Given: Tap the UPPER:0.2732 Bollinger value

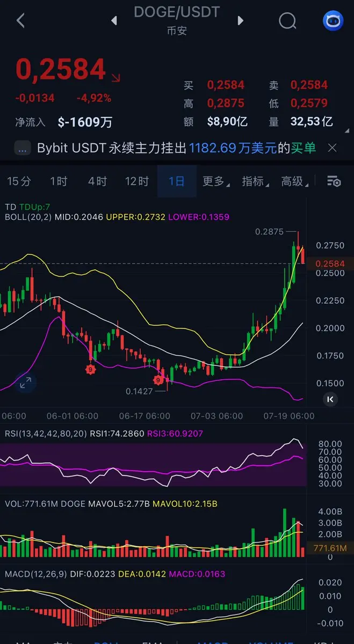Looking at the screenshot, I should [135, 217].
